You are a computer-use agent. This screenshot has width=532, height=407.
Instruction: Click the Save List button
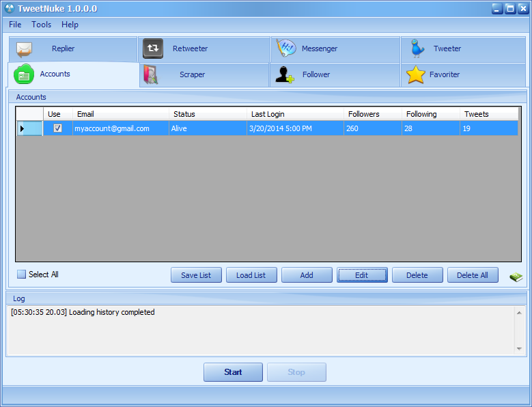pos(196,275)
